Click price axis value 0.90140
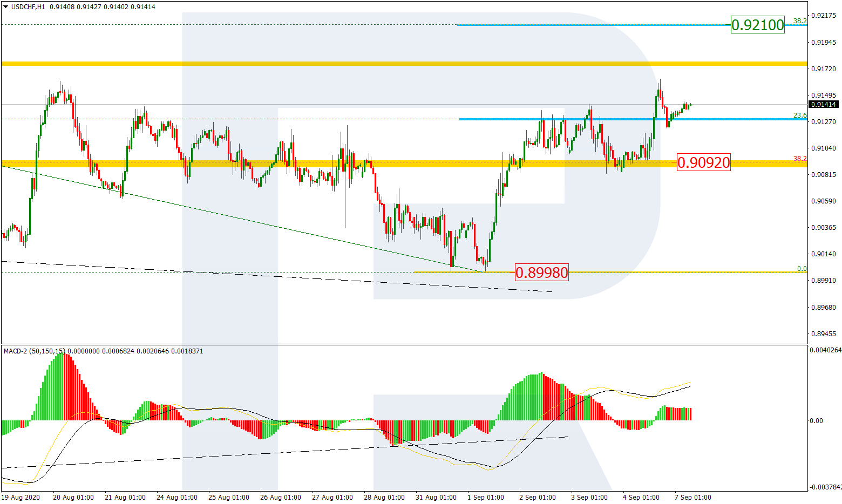 tap(824, 254)
